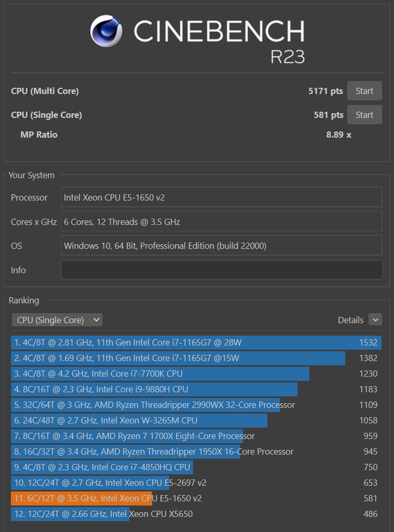Image resolution: width=394 pixels, height=532 pixels.
Task: Select ranking row 10 Xeon E5-2697 v2
Action: pyautogui.click(x=196, y=483)
